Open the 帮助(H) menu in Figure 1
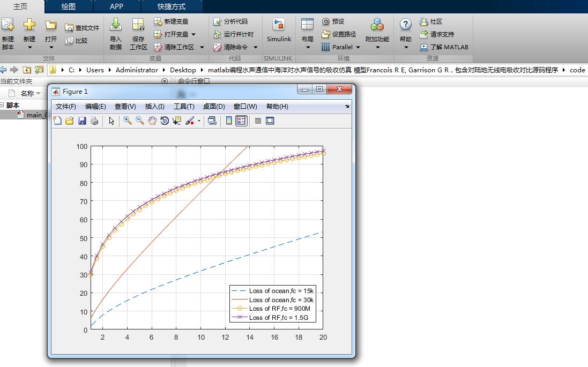This screenshot has width=588, height=367. click(x=277, y=107)
